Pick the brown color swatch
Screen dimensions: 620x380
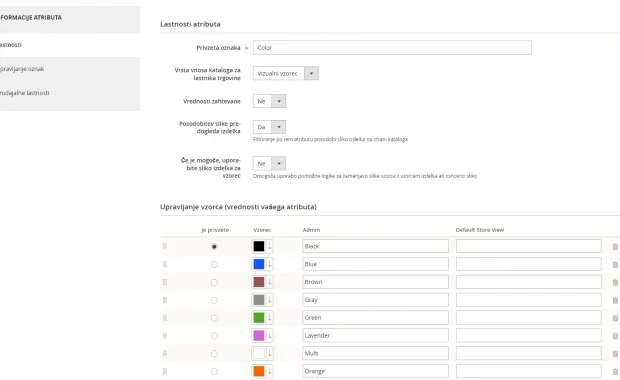pyautogui.click(x=259, y=282)
